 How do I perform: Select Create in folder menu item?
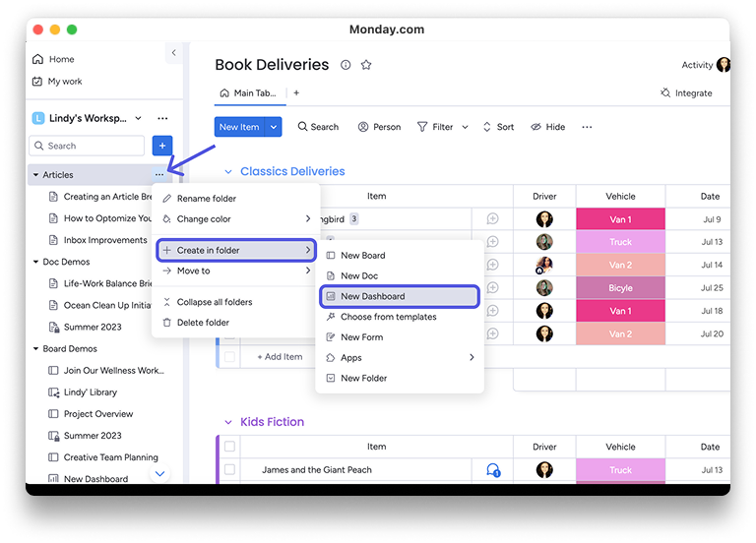tap(236, 250)
